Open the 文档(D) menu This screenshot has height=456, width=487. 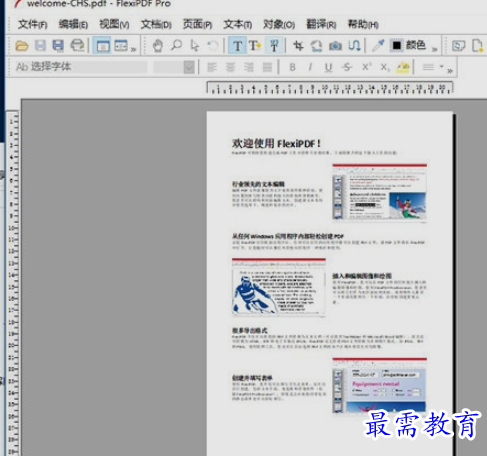[156, 24]
